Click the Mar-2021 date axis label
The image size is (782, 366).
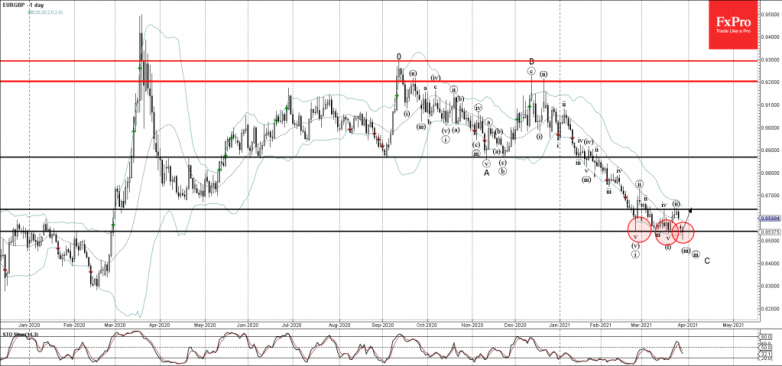point(642,324)
